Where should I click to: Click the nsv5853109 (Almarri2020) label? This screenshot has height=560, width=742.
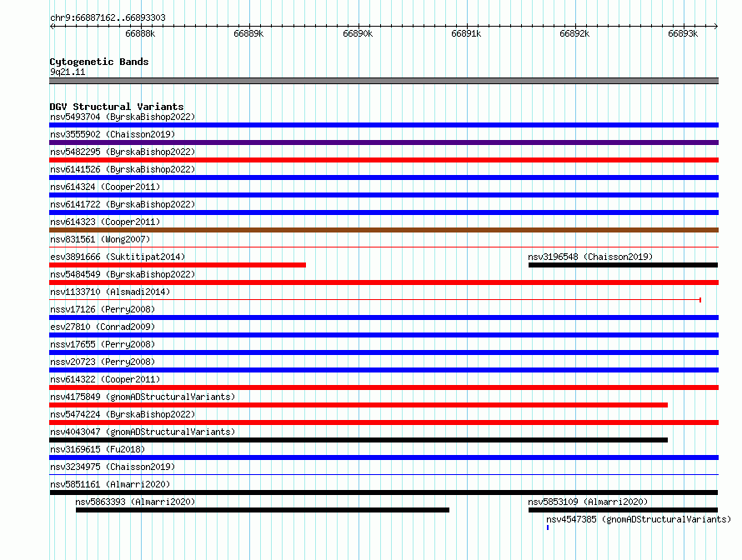tap(588, 502)
